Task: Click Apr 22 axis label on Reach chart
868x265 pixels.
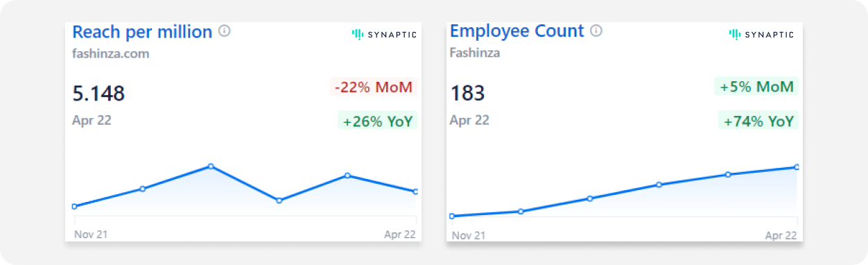Action: coord(400,234)
